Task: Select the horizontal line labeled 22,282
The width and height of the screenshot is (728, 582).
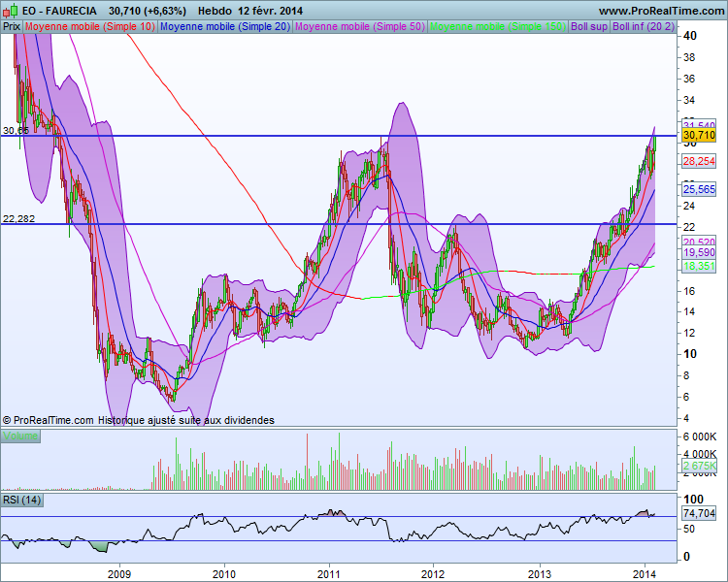Action: [339, 224]
